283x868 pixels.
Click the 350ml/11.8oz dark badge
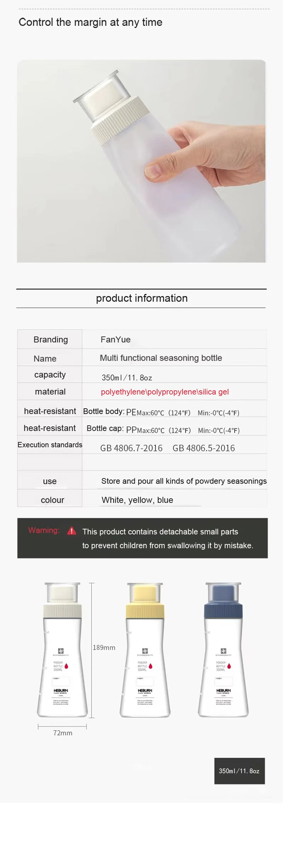point(239,771)
